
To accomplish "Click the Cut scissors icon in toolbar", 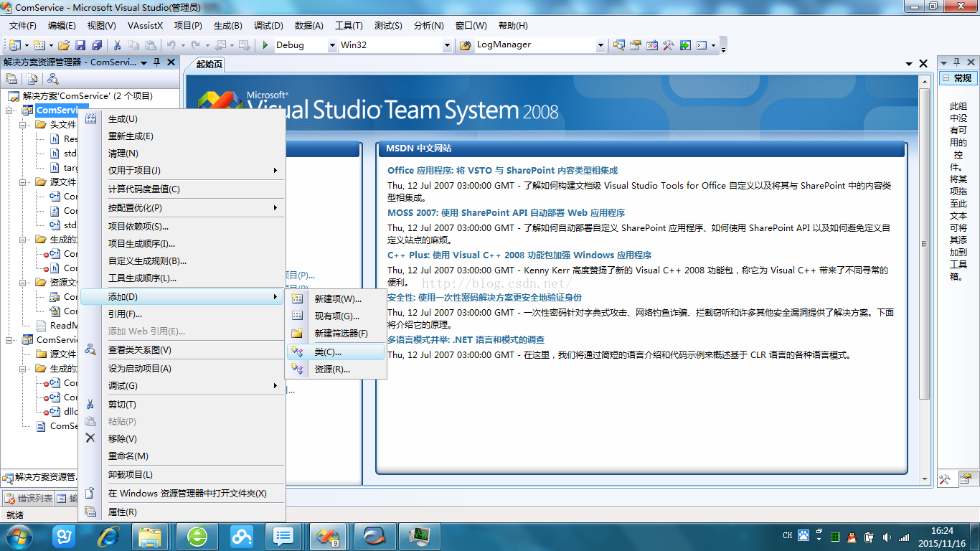I will point(117,45).
